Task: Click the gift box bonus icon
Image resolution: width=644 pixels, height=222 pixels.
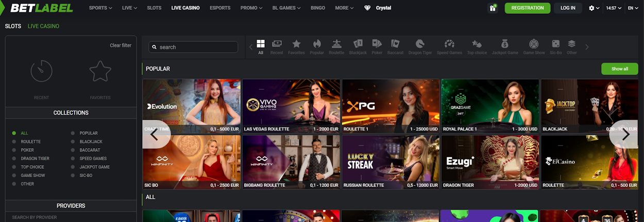Action: coord(493,8)
